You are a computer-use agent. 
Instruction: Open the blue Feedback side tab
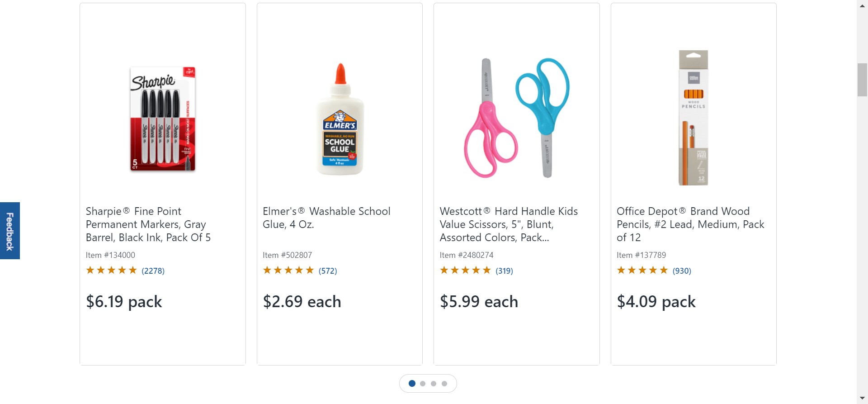point(10,231)
